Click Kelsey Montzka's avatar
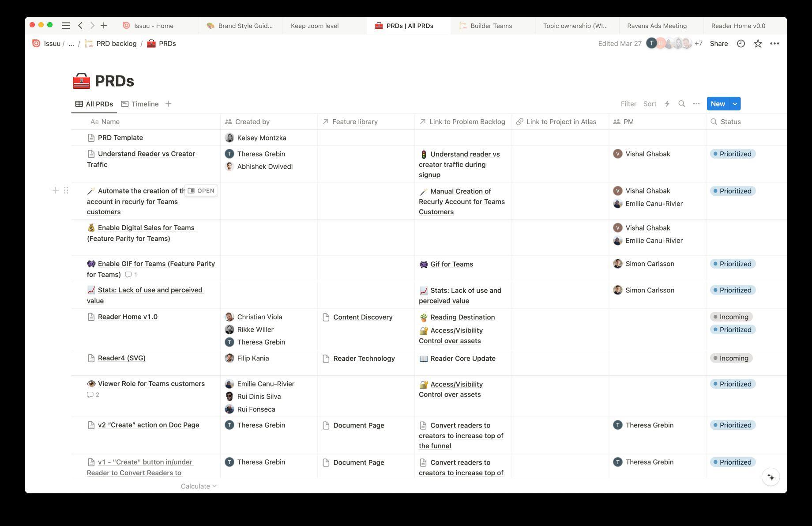Screen dimensions: 812x526 click(229, 138)
